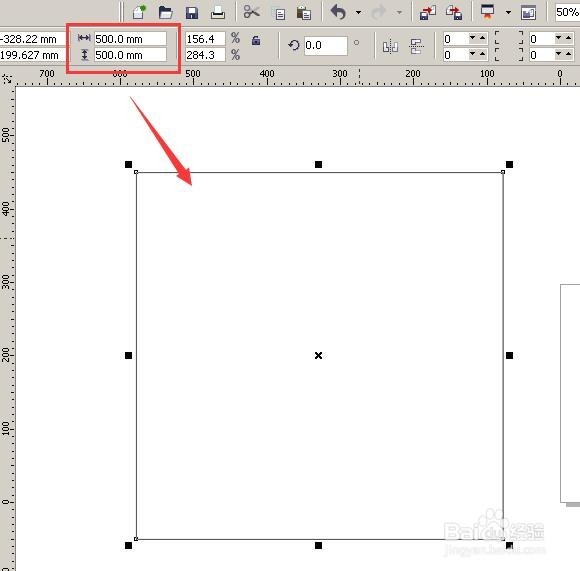Click the top-center selection handle
The width and height of the screenshot is (580, 571).
point(318,165)
